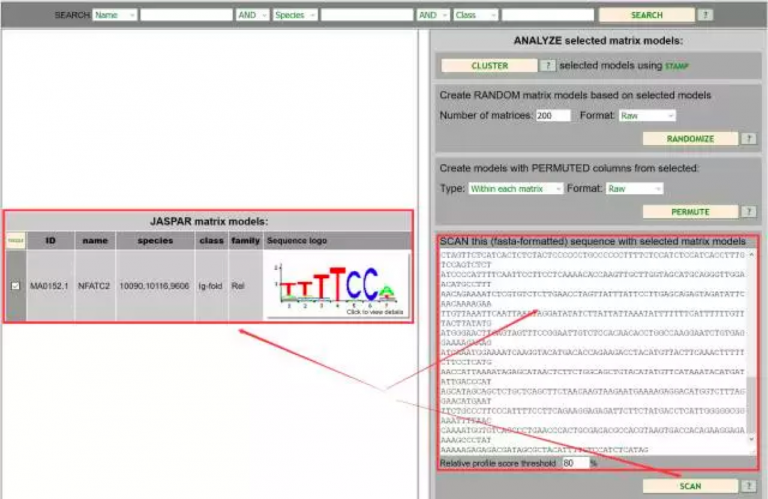
Task: Sort by the species column header
Action: 155,240
